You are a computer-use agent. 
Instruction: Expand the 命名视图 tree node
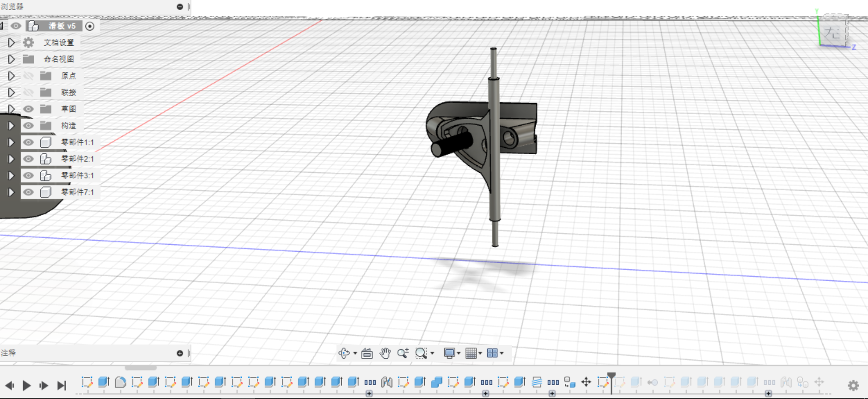pyautogui.click(x=11, y=59)
